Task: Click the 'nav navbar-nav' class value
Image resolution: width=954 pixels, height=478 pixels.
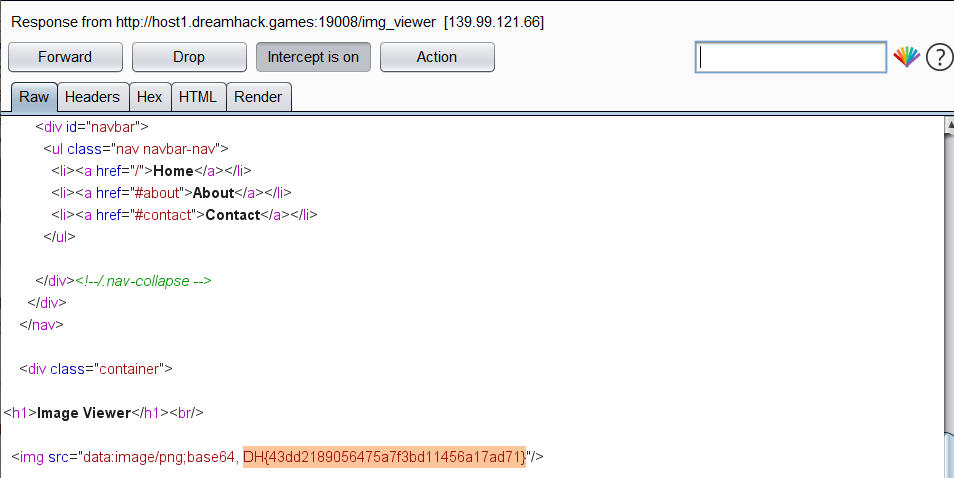Action: coord(166,149)
